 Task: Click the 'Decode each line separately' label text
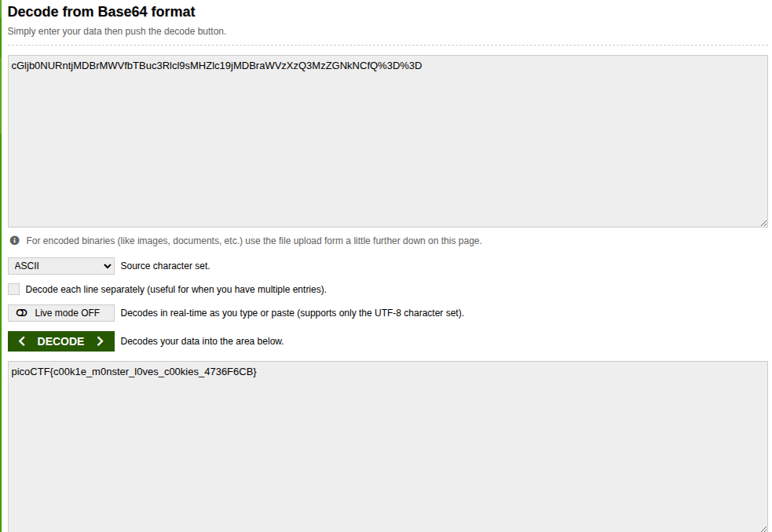tap(176, 290)
